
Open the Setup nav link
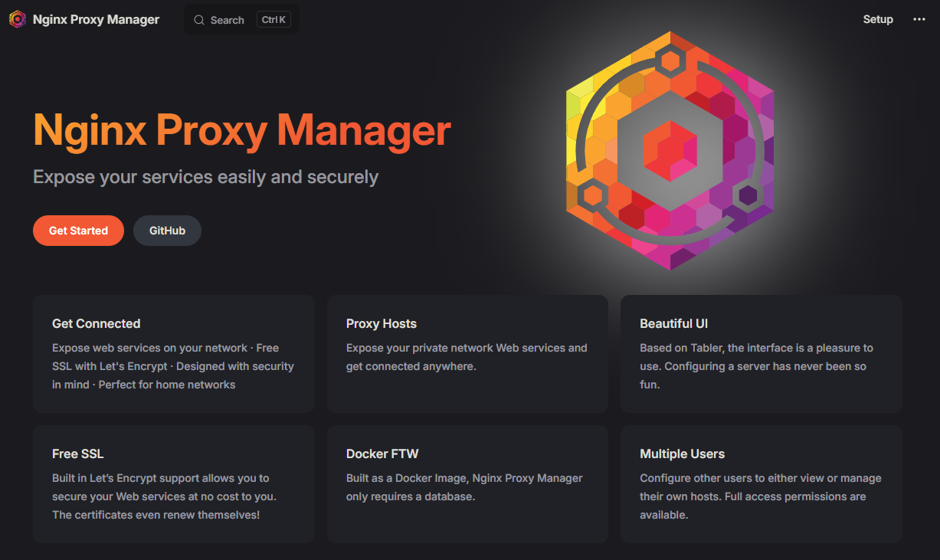click(x=878, y=19)
